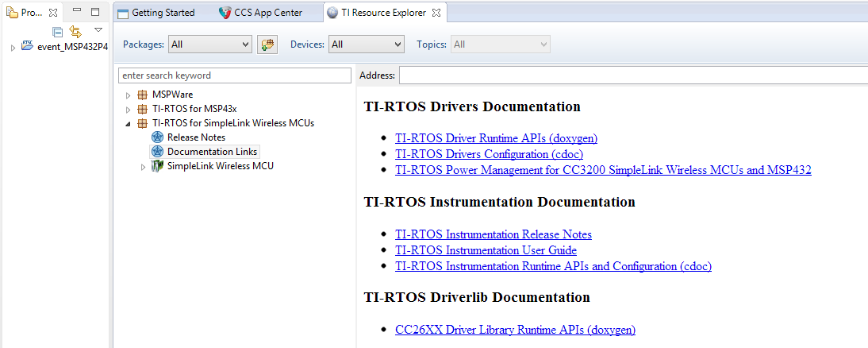The image size is (868, 348).
Task: Click the CCS App Center tab icon
Action: tap(225, 13)
